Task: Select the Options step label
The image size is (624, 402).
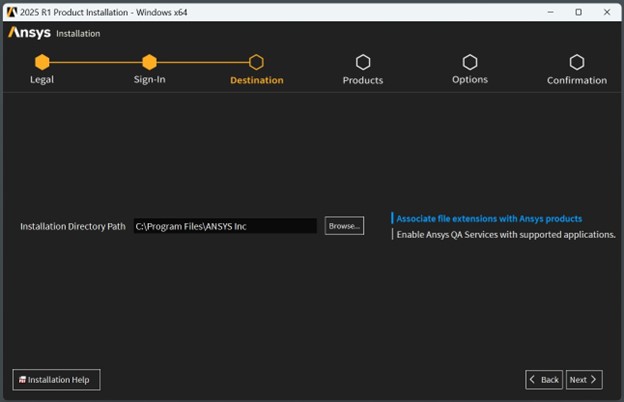Action: 470,80
